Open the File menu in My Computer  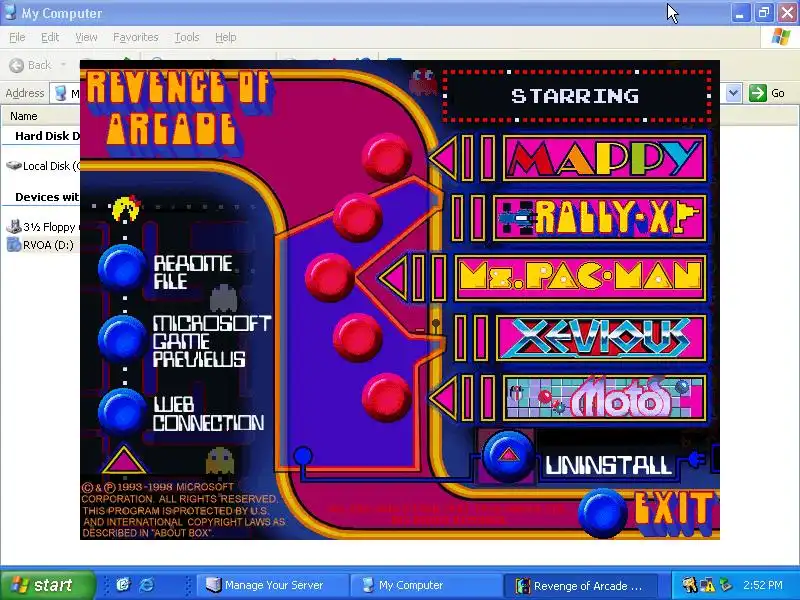[17, 37]
